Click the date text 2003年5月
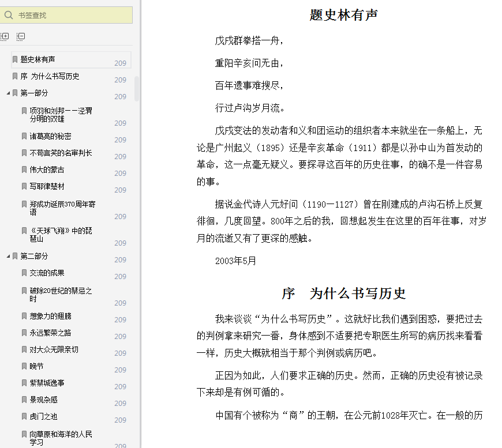The height and width of the screenshot is (448, 502). click(235, 261)
